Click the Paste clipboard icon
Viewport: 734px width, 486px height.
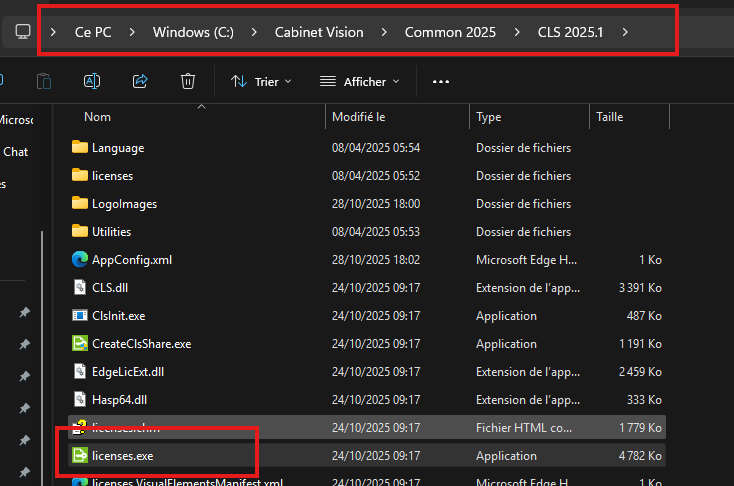point(44,81)
